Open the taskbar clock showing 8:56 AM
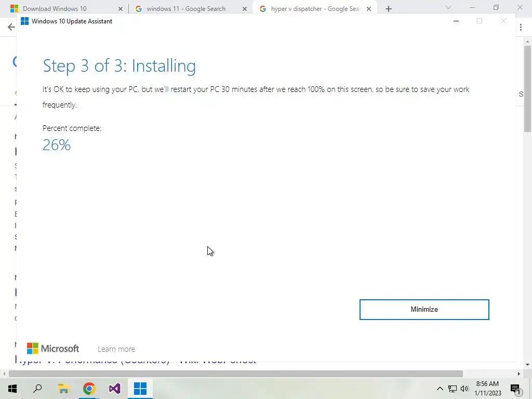The image size is (532, 399). coord(487,389)
